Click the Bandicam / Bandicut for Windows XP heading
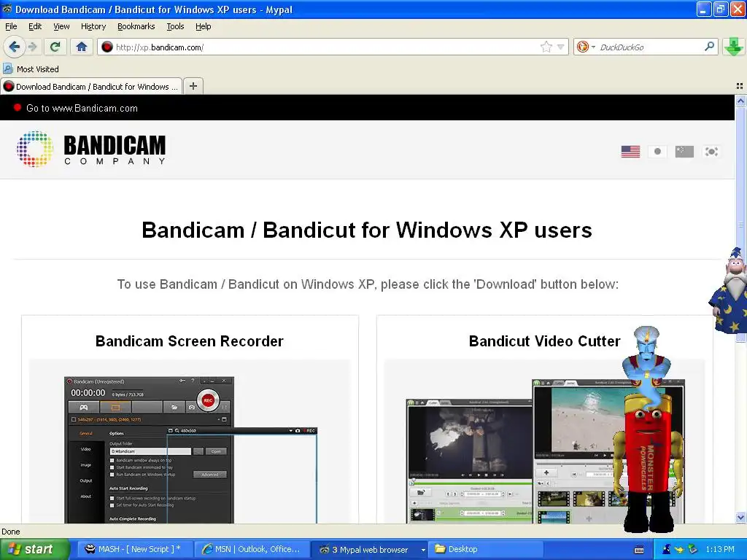This screenshot has height=560, width=747. [x=367, y=230]
